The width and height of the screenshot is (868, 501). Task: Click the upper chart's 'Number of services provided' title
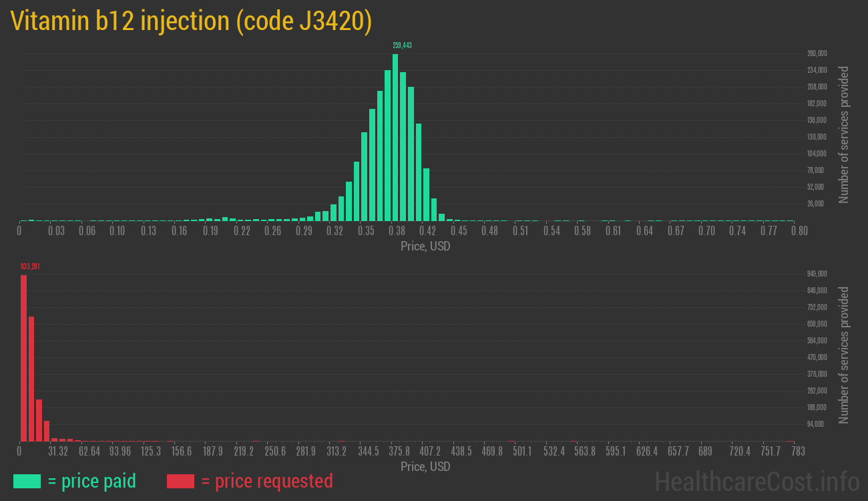[x=844, y=134]
